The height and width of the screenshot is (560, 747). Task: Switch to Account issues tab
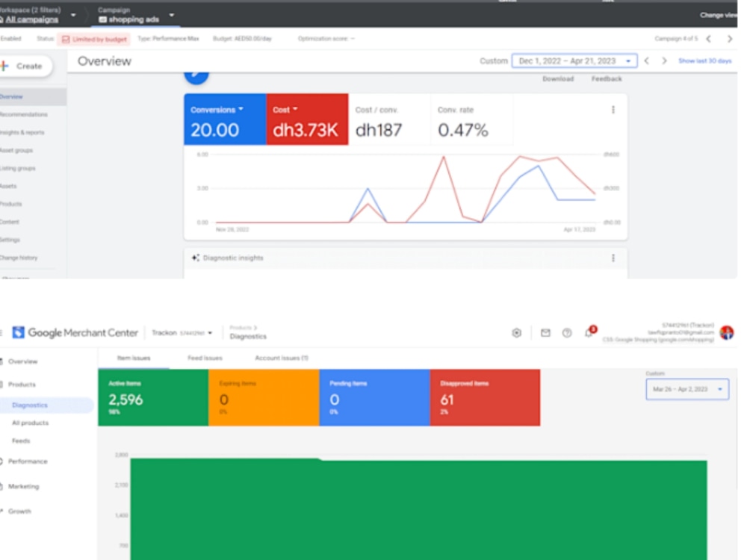click(282, 358)
